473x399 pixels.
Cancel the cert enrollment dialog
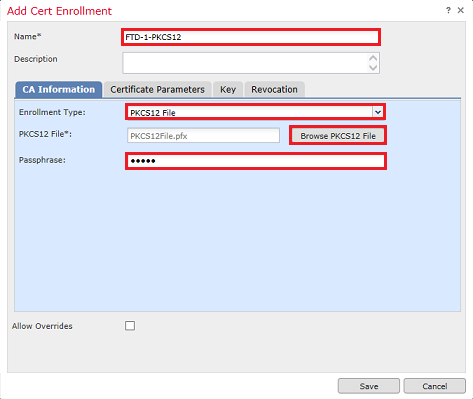click(x=435, y=386)
